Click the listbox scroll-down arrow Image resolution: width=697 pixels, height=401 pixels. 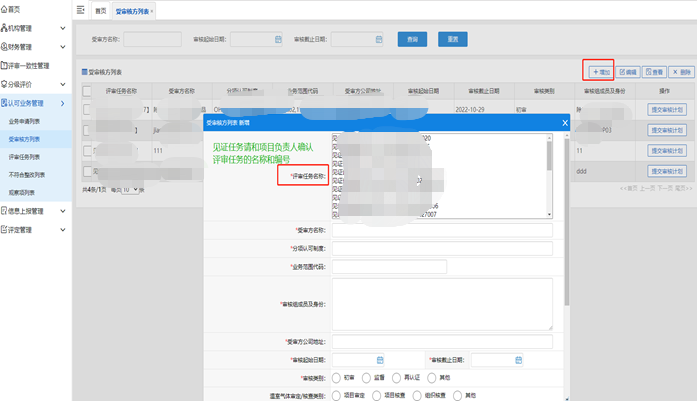(549, 215)
